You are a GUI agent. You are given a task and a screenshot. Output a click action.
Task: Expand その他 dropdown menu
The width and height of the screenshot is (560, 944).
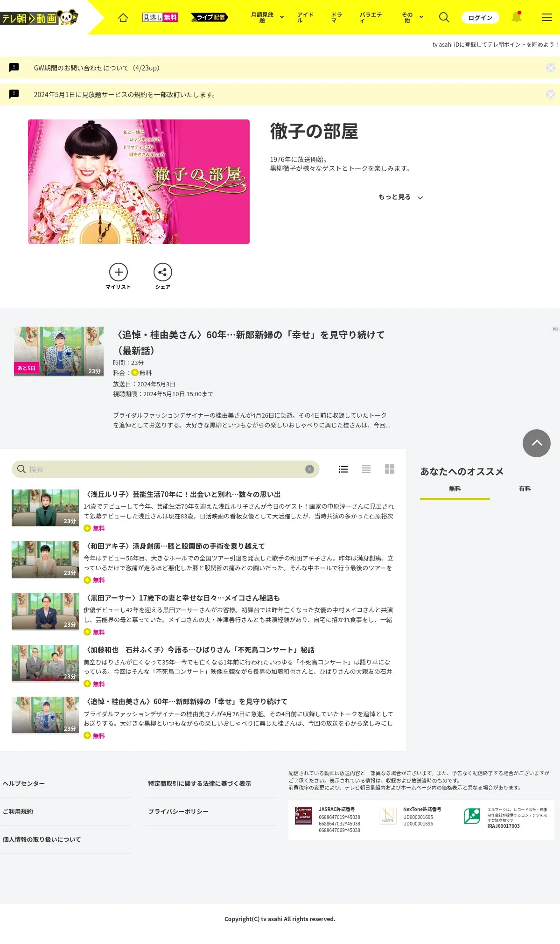pos(413,17)
